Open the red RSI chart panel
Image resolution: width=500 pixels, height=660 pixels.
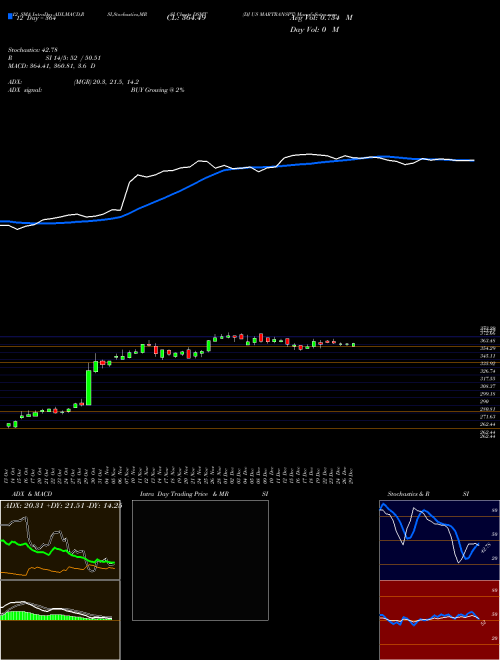(x=439, y=620)
